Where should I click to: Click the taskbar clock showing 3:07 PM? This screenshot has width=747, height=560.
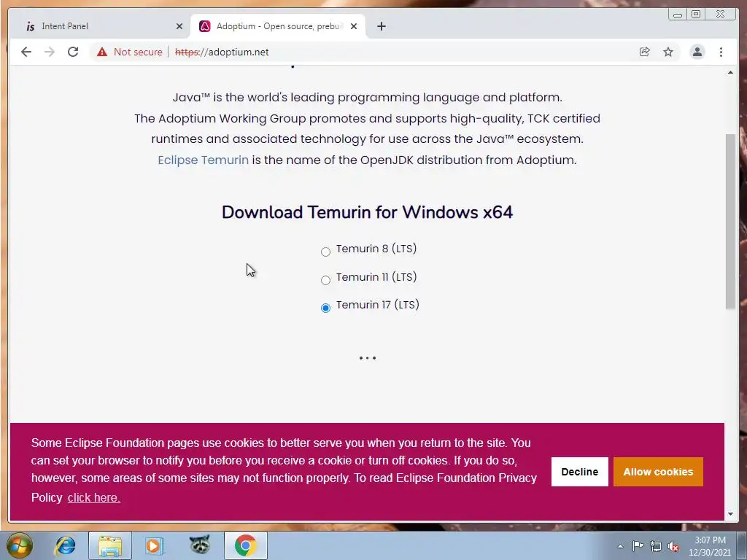[709, 546]
